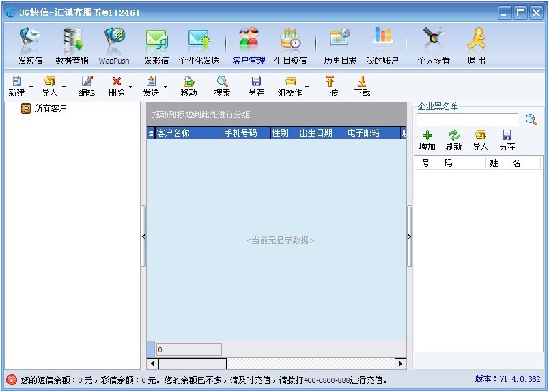
Task: Click the 400-6800-888 phone number text
Action: pyautogui.click(x=326, y=380)
